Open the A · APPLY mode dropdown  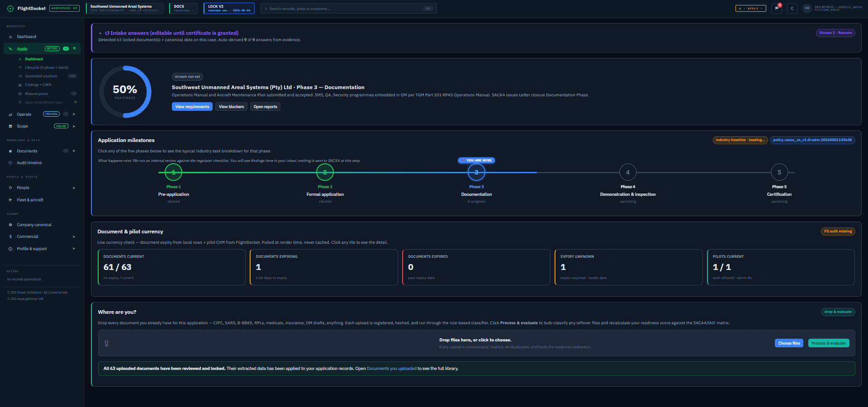[x=750, y=8]
